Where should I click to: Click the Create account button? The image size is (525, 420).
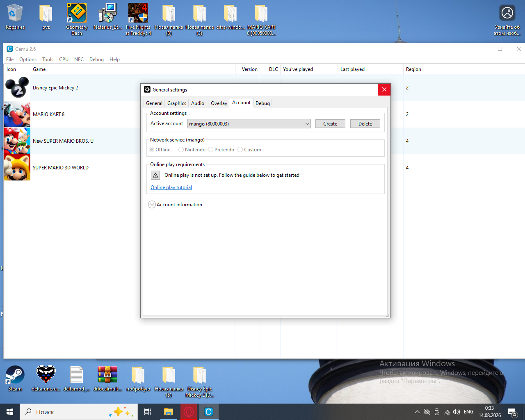(x=330, y=123)
